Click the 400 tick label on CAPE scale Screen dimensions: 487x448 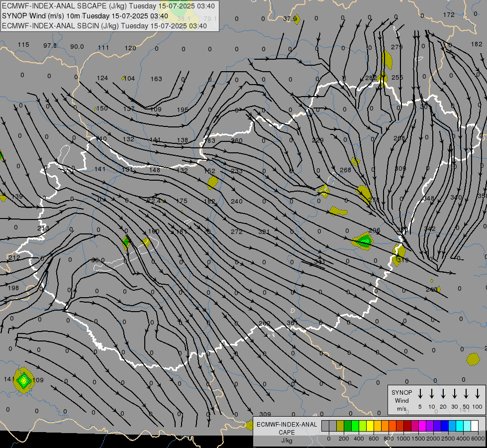pos(359,439)
